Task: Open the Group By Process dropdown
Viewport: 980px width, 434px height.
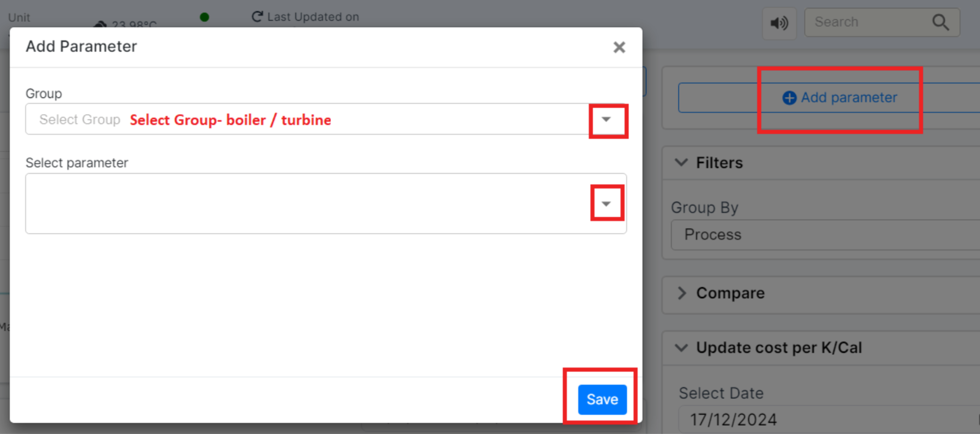Action: (x=825, y=235)
